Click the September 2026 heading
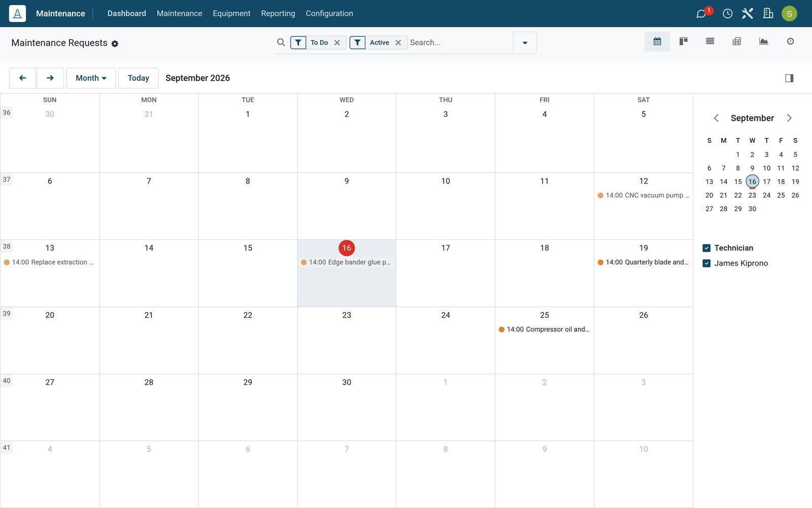 [x=197, y=78]
